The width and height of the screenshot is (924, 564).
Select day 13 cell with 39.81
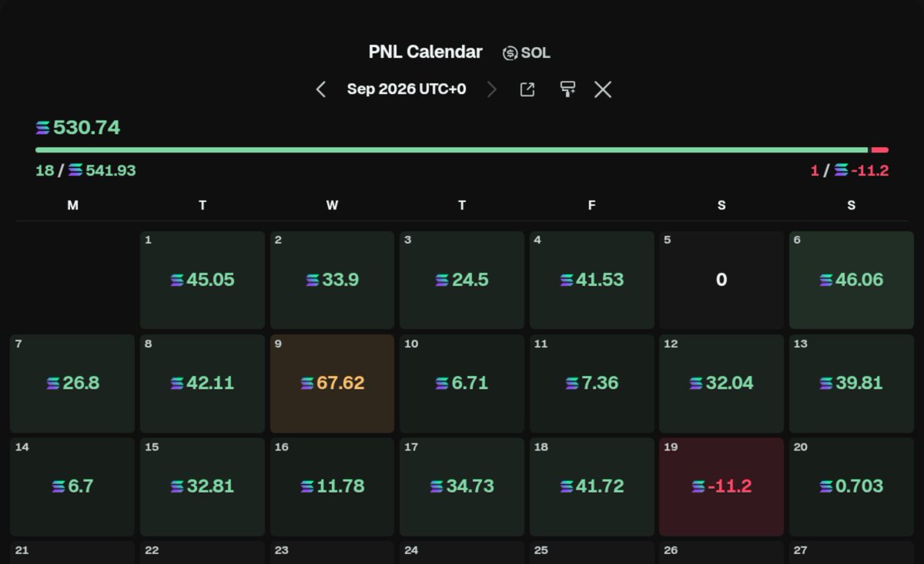coord(852,384)
